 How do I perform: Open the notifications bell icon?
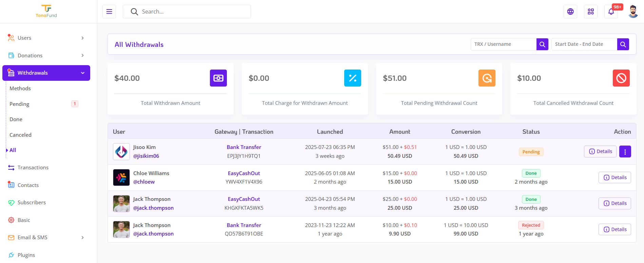611,12
